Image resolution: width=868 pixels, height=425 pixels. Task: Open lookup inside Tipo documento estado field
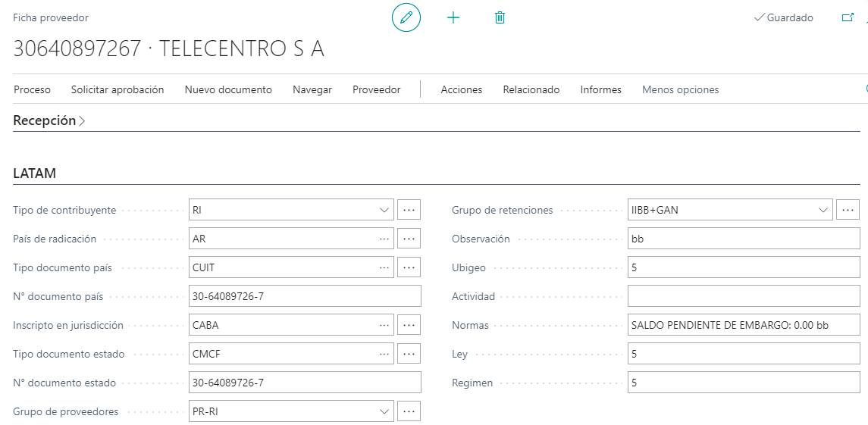tap(384, 354)
